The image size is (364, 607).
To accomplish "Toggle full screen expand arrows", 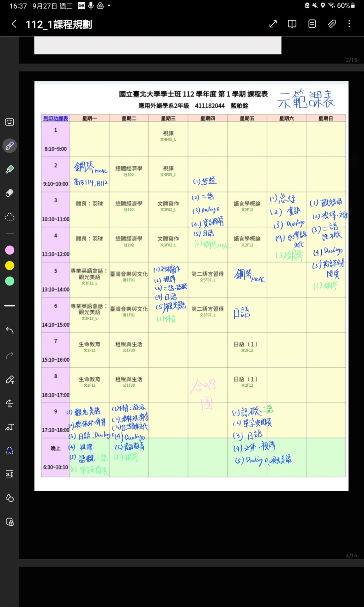I will tap(273, 24).
